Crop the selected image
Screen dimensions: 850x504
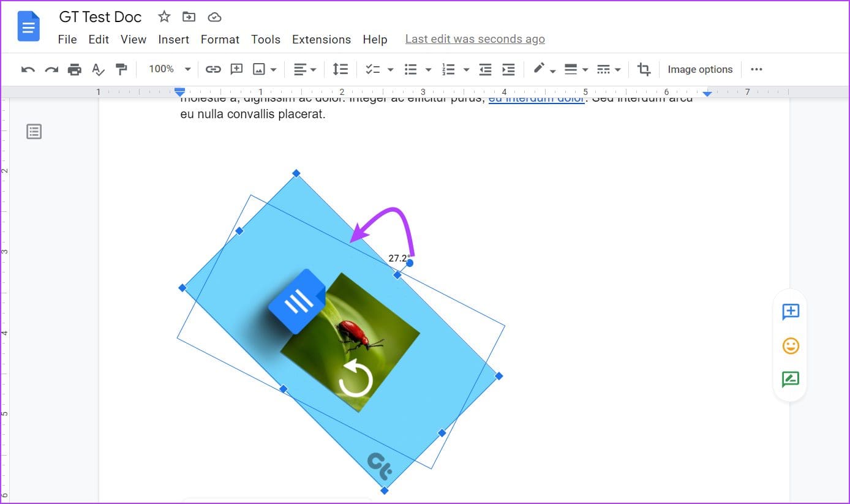coord(644,69)
